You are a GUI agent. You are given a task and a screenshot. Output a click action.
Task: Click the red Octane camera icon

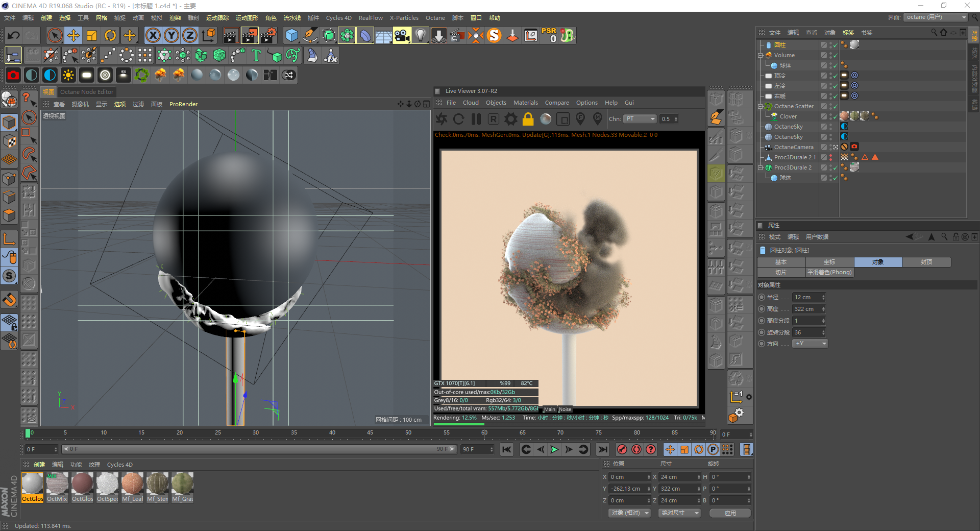pyautogui.click(x=13, y=76)
